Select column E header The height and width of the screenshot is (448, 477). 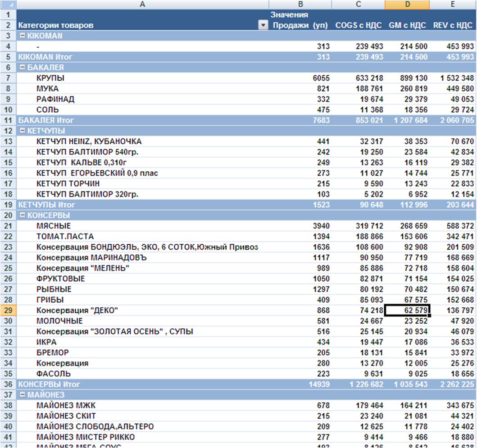[453, 5]
